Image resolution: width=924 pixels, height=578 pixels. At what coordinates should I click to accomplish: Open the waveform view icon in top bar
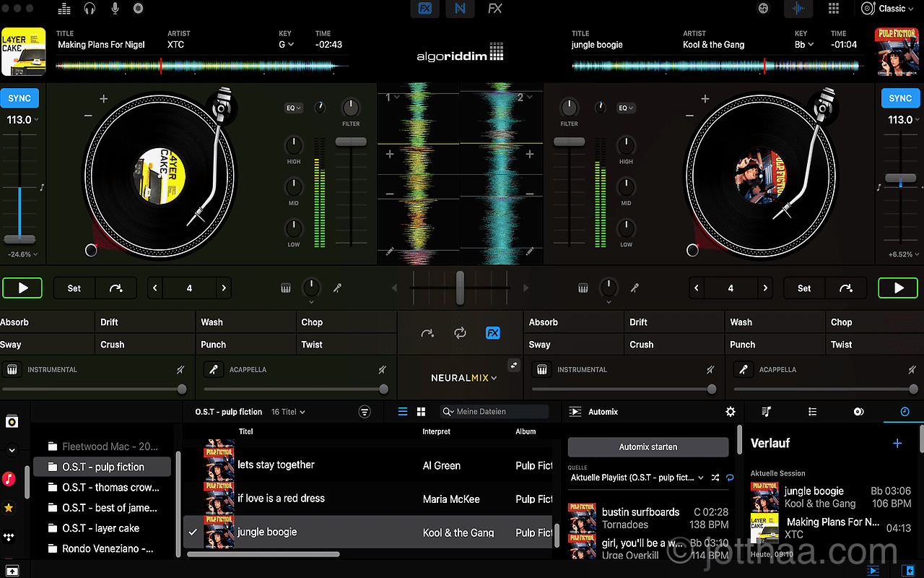pos(798,9)
